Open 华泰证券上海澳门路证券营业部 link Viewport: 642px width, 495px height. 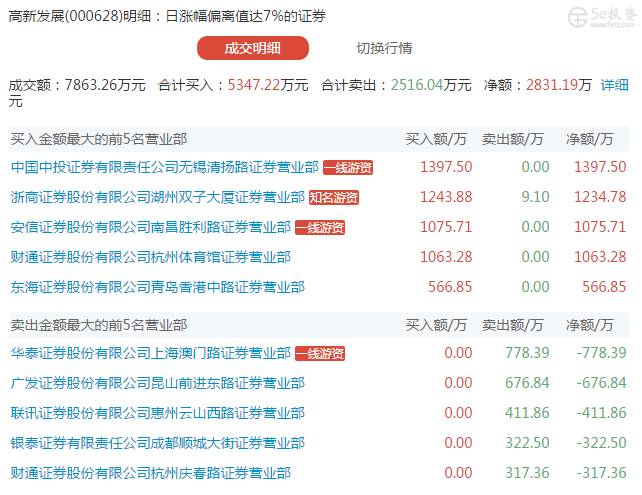point(151,353)
